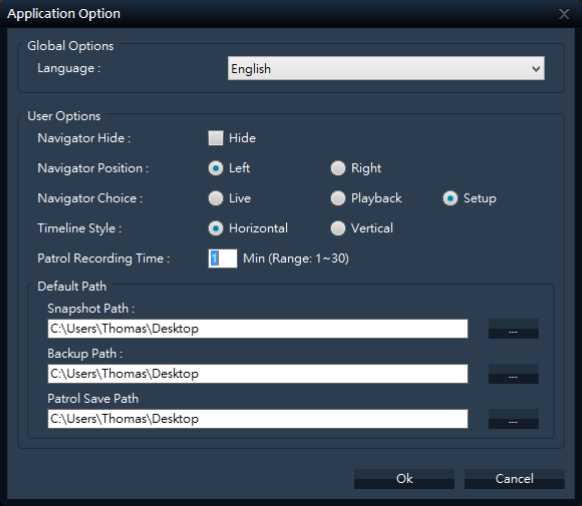Set Timeline Style to Vertical
This screenshot has height=506, width=582.
pos(338,228)
